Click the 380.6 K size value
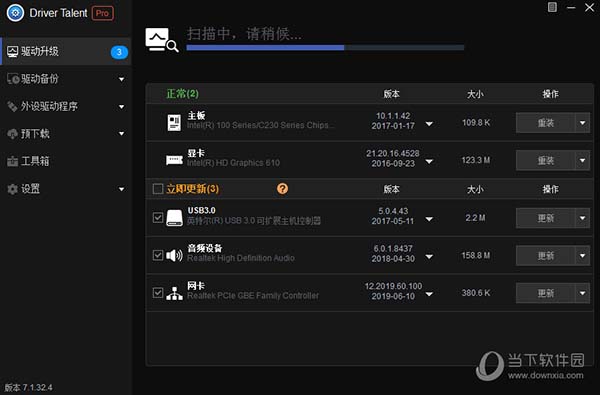This screenshot has height=395, width=600. click(476, 293)
